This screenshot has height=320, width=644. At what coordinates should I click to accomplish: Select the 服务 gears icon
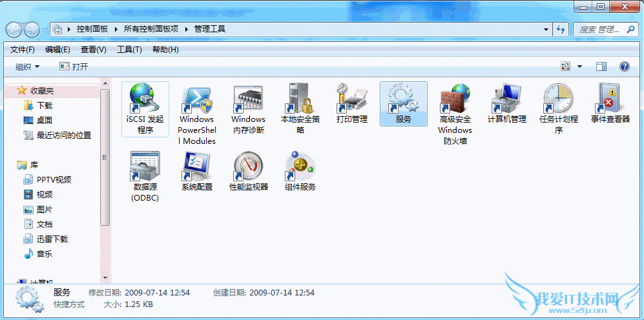(x=403, y=99)
